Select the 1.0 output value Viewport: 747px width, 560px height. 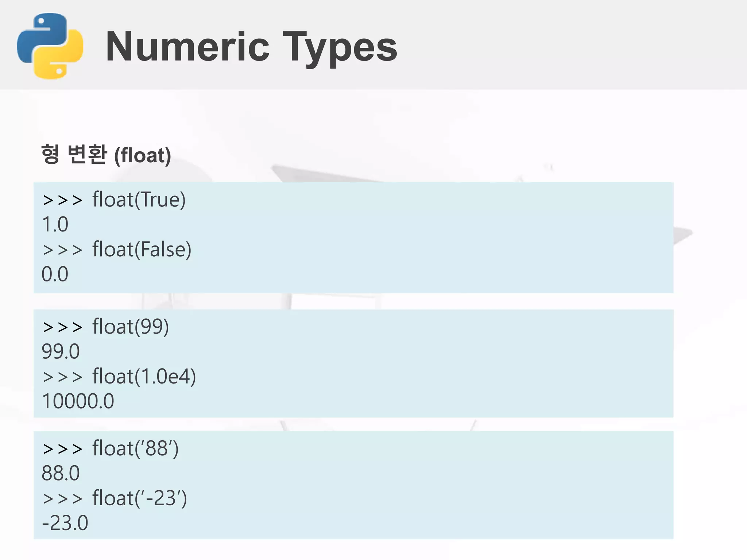point(55,224)
